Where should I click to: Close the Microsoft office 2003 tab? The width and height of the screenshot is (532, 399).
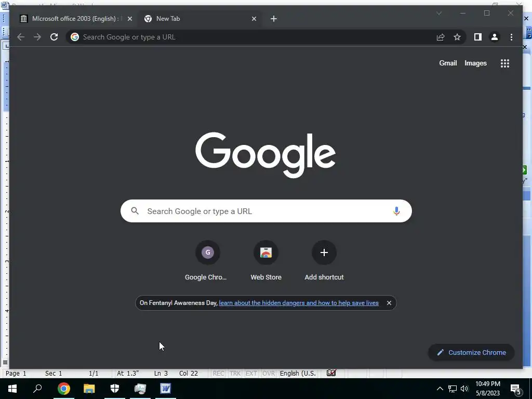pos(129,19)
